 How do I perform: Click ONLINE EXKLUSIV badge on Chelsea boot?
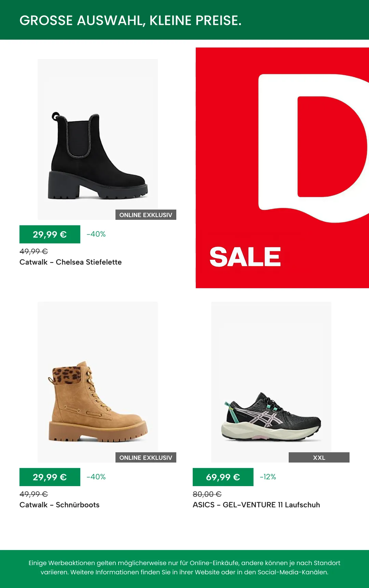[146, 215]
